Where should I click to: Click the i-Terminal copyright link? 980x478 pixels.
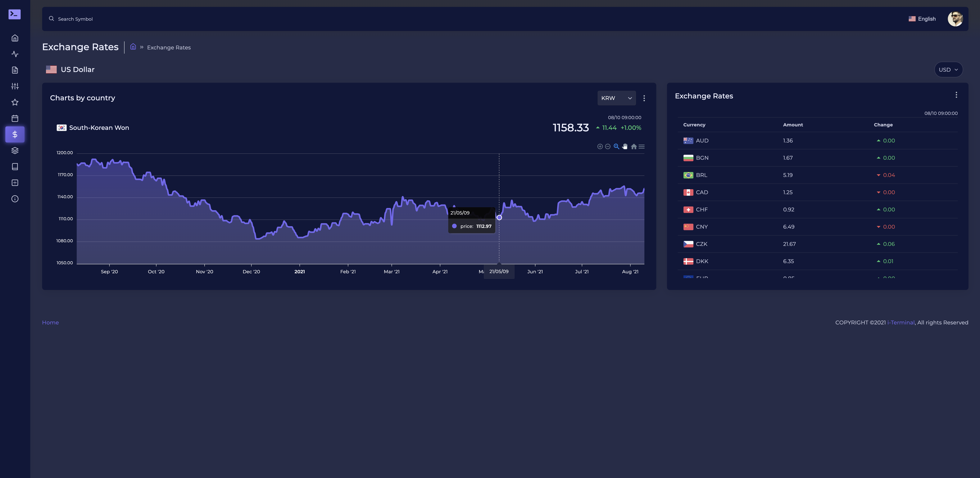[x=901, y=322]
